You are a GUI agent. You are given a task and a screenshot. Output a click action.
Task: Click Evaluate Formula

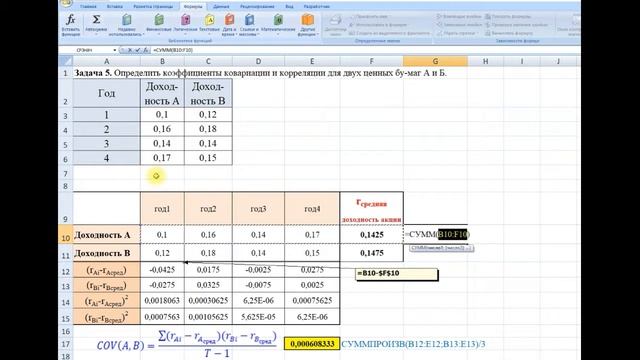pos(509,33)
